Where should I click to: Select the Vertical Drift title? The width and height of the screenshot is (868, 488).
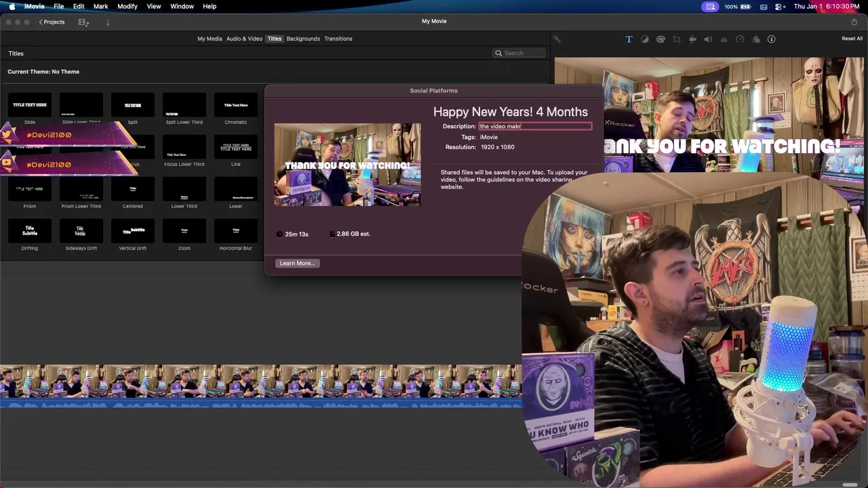[x=133, y=231]
